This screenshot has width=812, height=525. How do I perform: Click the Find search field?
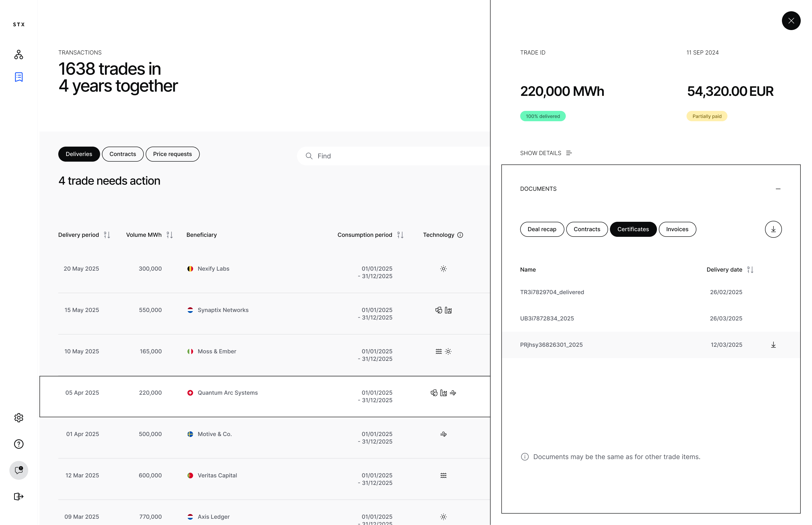[392, 156]
